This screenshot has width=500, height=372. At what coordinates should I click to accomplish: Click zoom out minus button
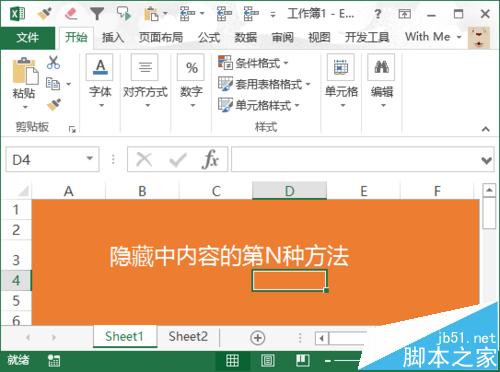coord(328,361)
